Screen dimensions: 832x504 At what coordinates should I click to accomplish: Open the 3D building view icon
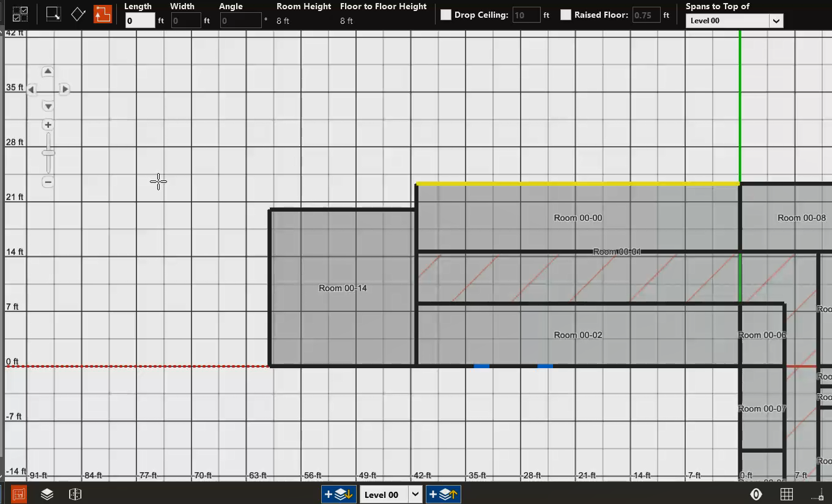coord(75,494)
